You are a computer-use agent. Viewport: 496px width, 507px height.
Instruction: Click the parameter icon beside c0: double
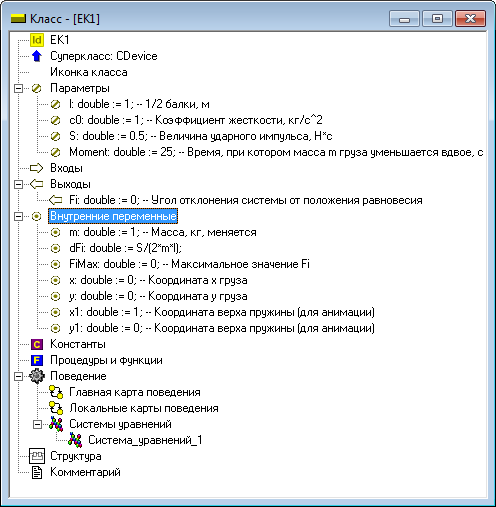(x=55, y=120)
